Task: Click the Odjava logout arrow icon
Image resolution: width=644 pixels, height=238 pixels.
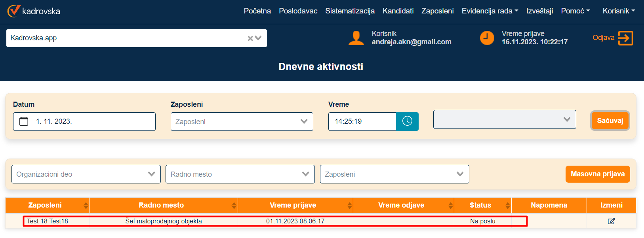Action: tap(625, 38)
